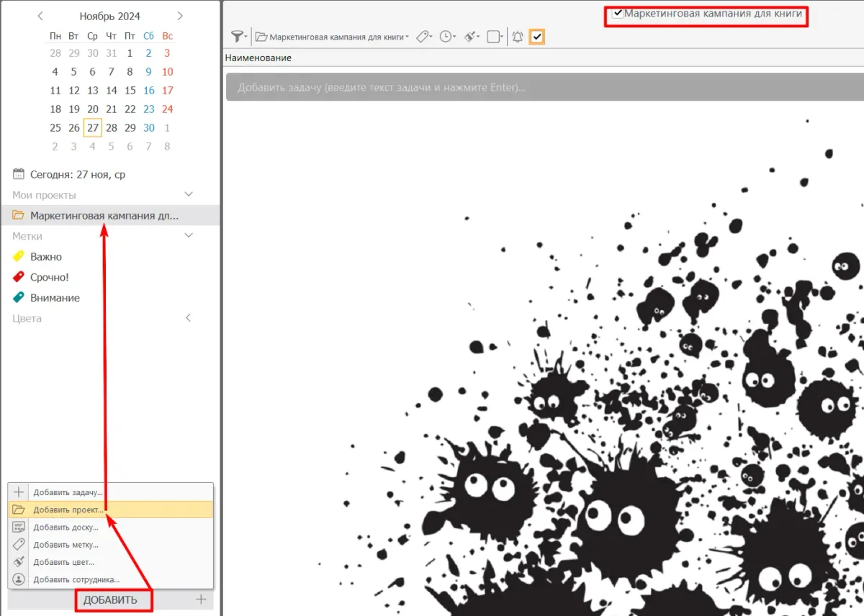Choose 'Добавить задачу...' from the menu
864x616 pixels.
coord(68,493)
